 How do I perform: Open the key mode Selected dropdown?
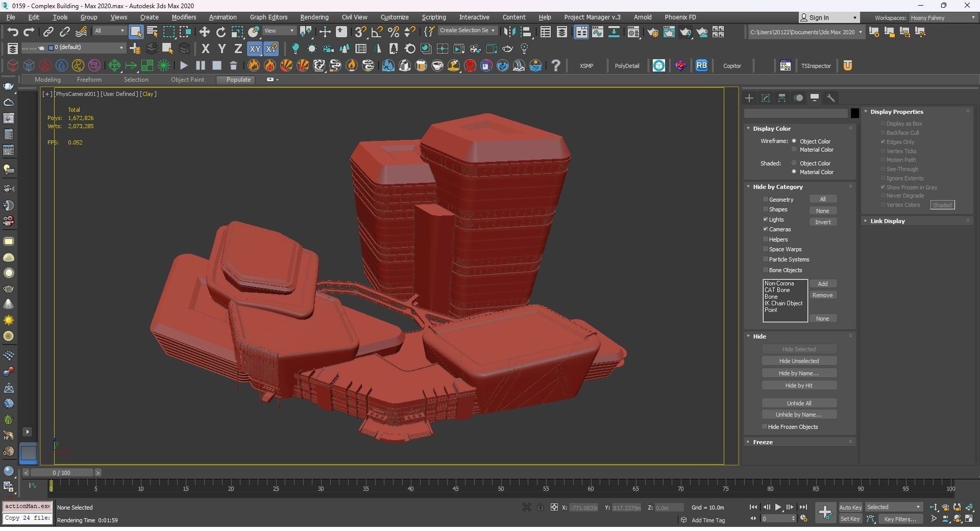[893, 507]
